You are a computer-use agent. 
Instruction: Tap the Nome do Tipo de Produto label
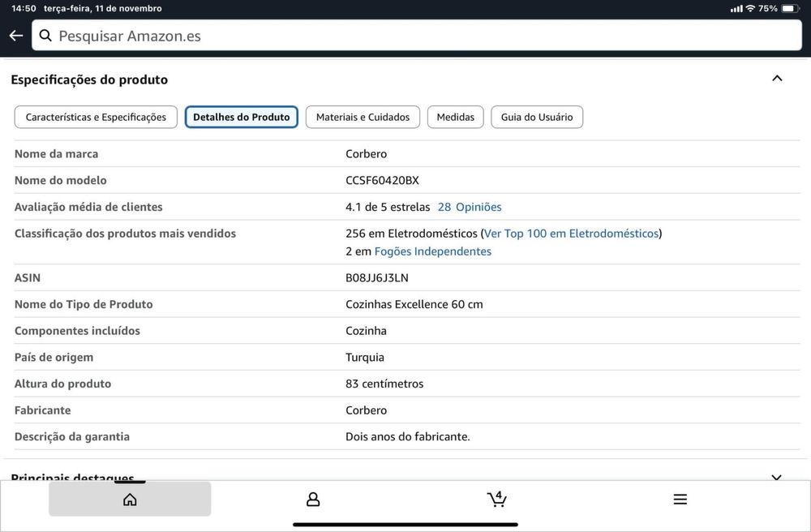[x=84, y=304]
